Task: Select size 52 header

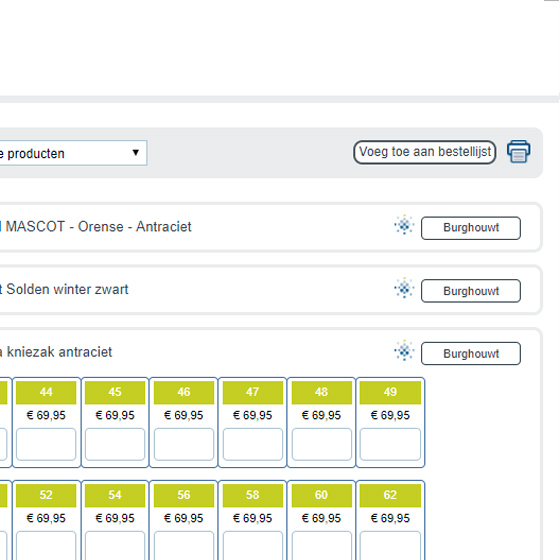Action: 46,495
